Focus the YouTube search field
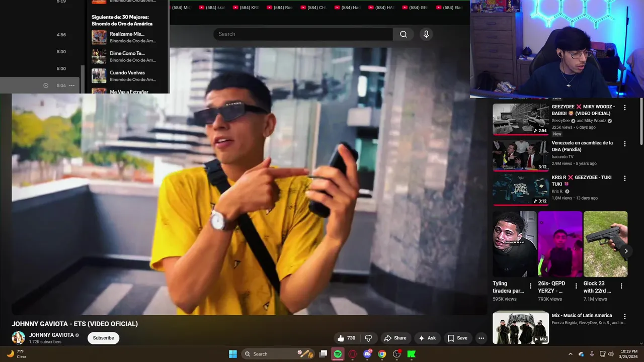Image resolution: width=644 pixels, height=362 pixels. pyautogui.click(x=303, y=34)
